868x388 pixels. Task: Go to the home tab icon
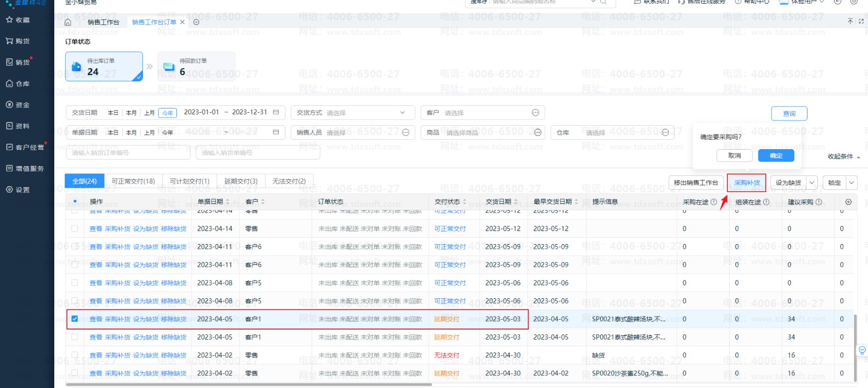(x=68, y=22)
